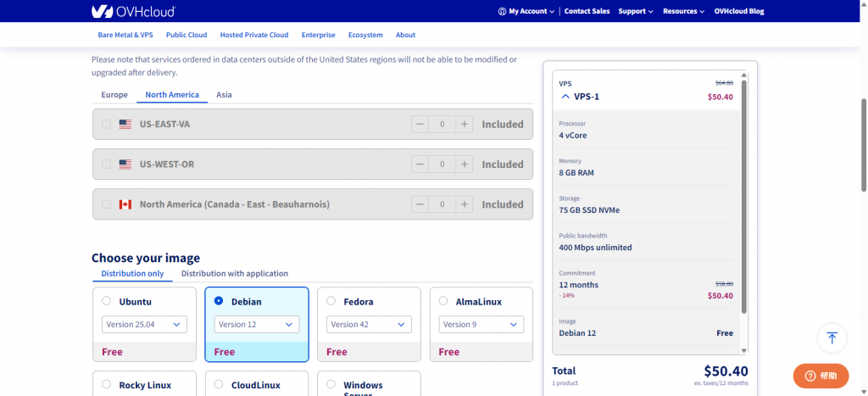Switch to the Europe region tab
The width and height of the screenshot is (868, 396).
114,95
